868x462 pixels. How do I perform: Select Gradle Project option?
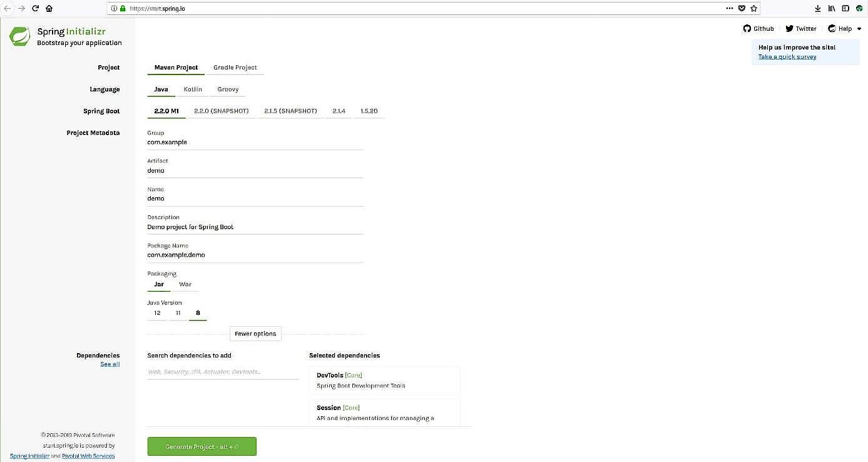click(x=235, y=68)
